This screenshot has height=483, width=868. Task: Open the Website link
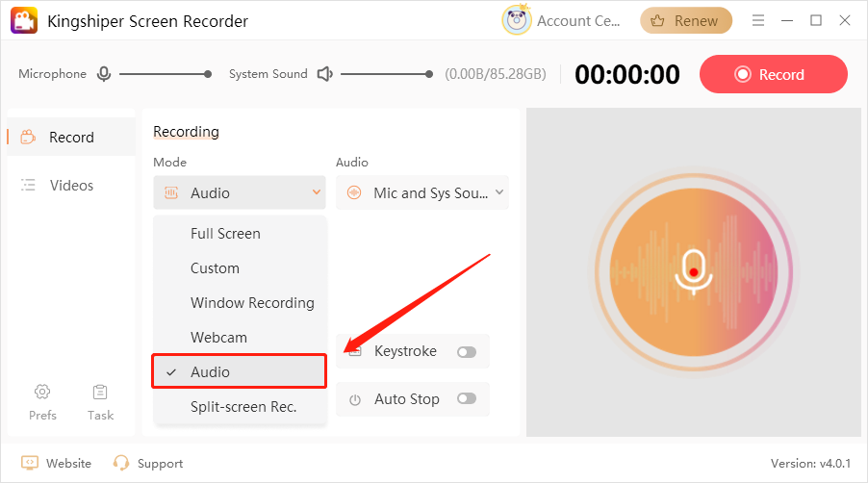68,463
